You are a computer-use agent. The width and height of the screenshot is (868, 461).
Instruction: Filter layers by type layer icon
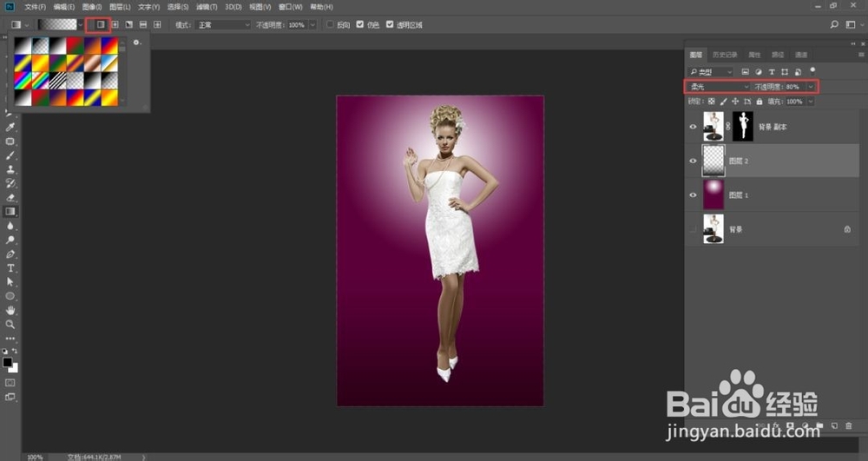pyautogui.click(x=772, y=72)
